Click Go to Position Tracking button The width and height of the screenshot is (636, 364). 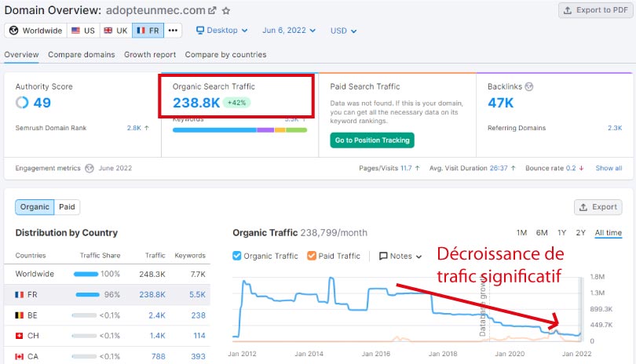point(372,140)
